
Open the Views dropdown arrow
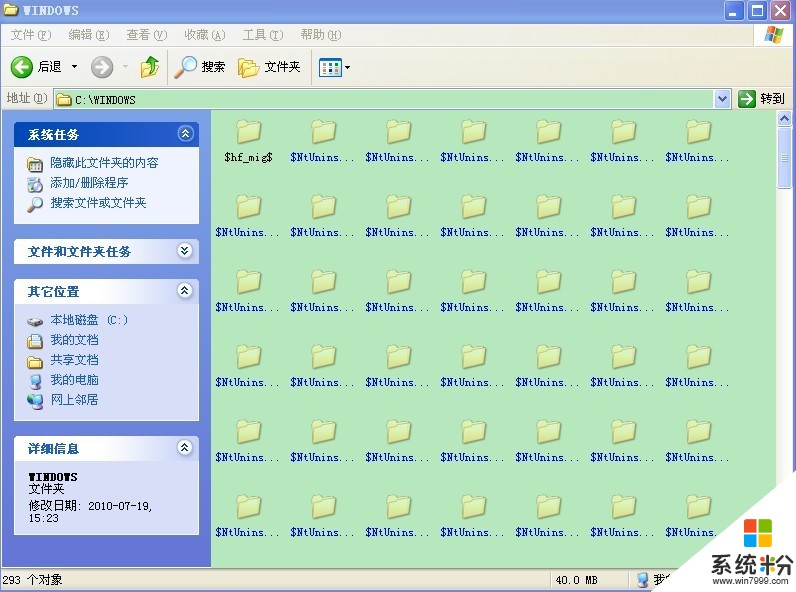(347, 67)
